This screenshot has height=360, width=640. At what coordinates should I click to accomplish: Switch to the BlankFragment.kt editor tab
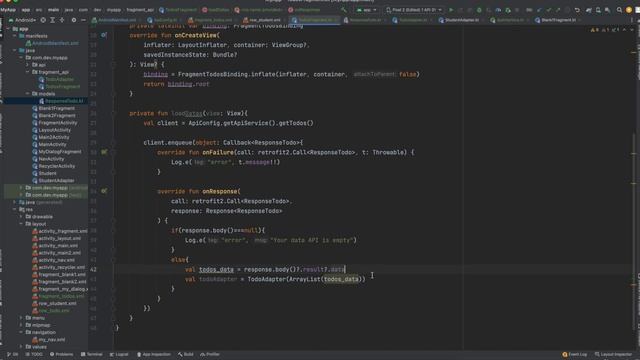coord(558,20)
